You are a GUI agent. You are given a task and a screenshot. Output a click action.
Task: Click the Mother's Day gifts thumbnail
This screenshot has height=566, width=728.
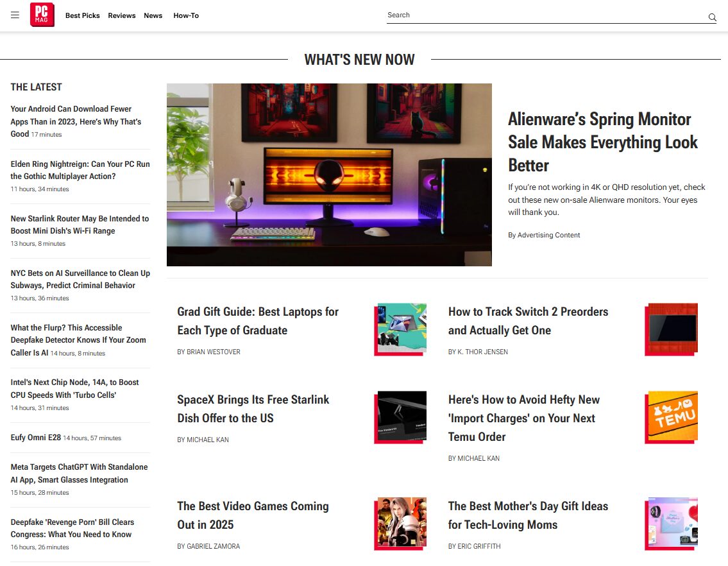click(672, 524)
